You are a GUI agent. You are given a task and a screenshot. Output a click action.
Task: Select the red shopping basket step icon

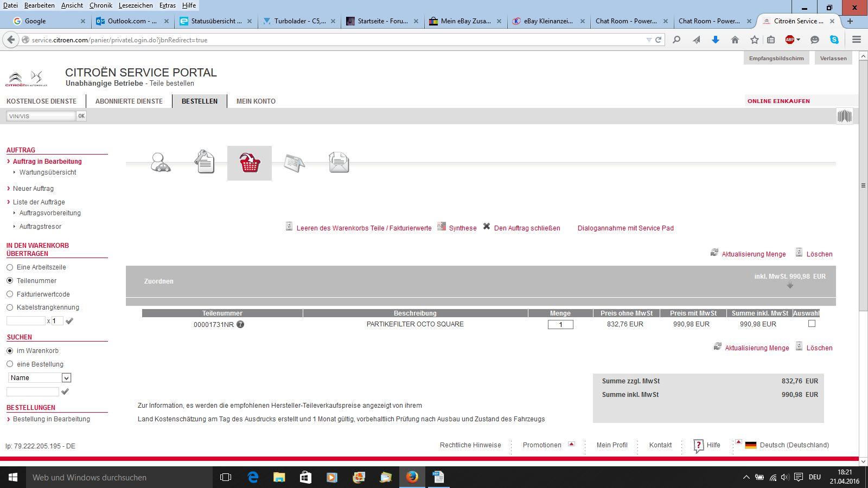pyautogui.click(x=250, y=163)
